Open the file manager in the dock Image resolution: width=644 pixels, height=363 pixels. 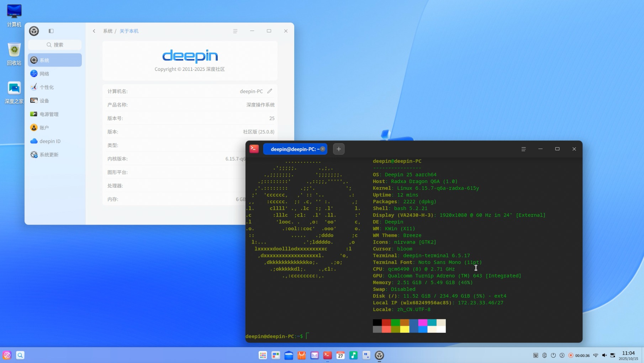click(289, 355)
